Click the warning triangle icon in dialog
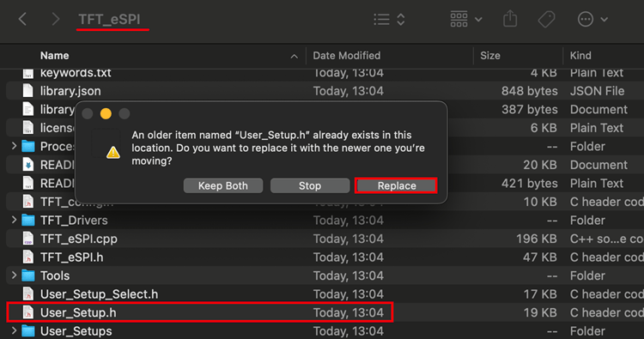Viewport: 644px width, 339px height. tap(113, 153)
